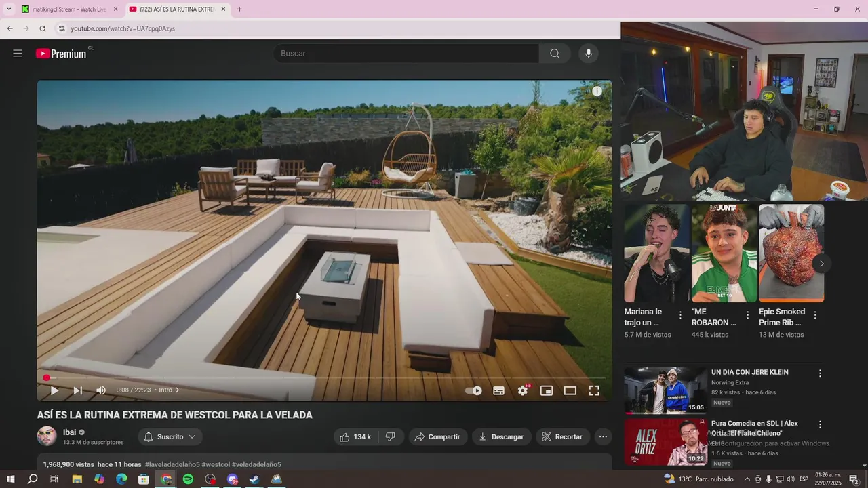Open player settings gear
The height and width of the screenshot is (488, 868).
[x=523, y=390]
